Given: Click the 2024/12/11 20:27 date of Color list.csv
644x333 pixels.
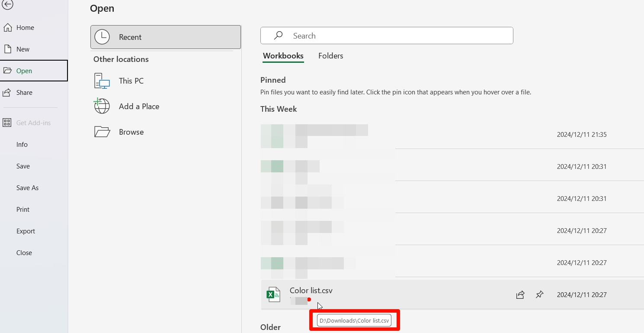Looking at the screenshot, I should 582,295.
